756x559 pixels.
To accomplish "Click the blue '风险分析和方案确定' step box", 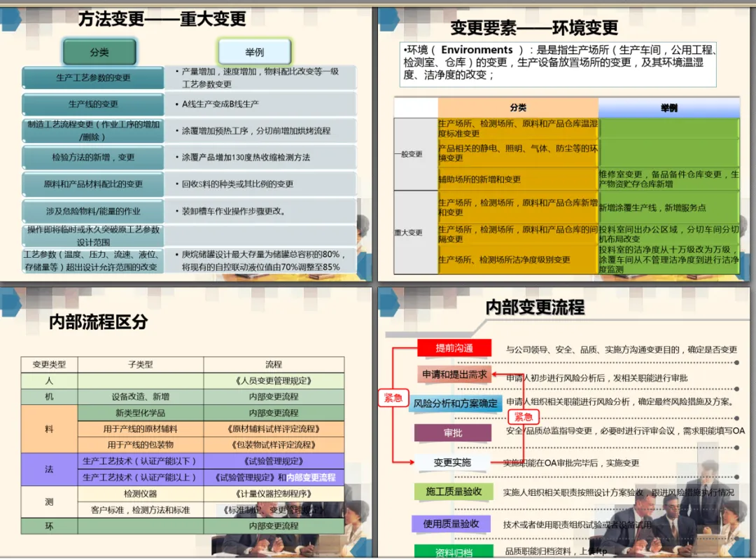I will point(455,403).
